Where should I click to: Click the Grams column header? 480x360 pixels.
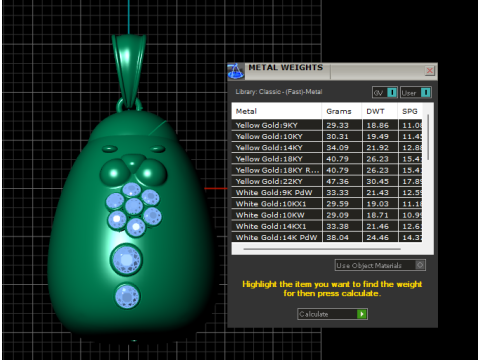tap(342, 111)
